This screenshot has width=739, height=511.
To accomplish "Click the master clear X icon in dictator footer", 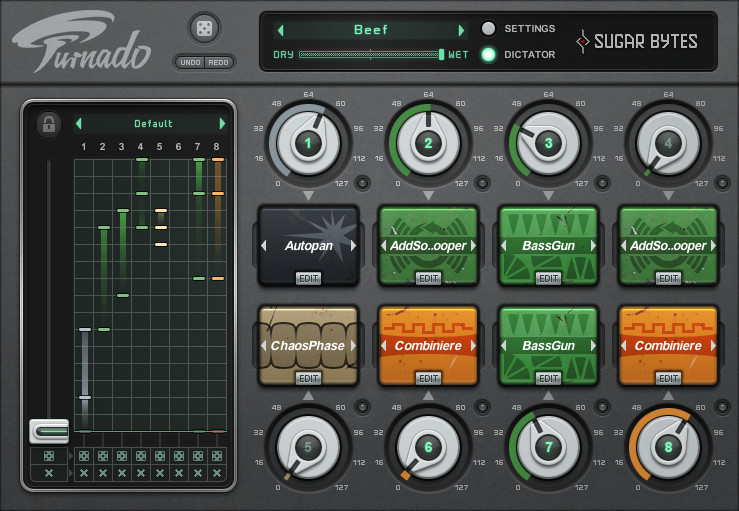I will click(49, 473).
